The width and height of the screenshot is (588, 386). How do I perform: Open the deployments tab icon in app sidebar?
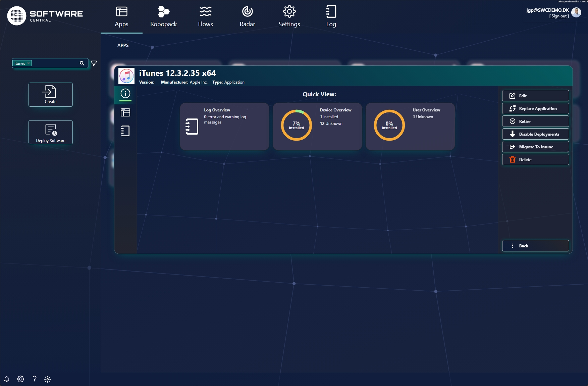coord(125,112)
